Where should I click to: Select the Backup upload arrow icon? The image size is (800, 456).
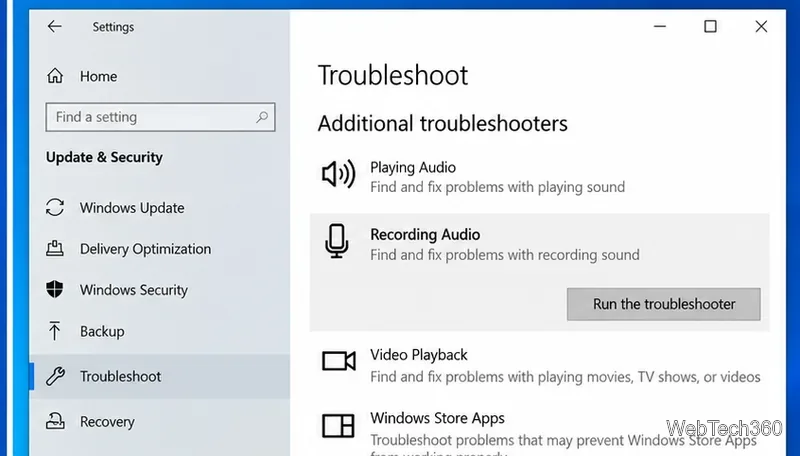55,331
